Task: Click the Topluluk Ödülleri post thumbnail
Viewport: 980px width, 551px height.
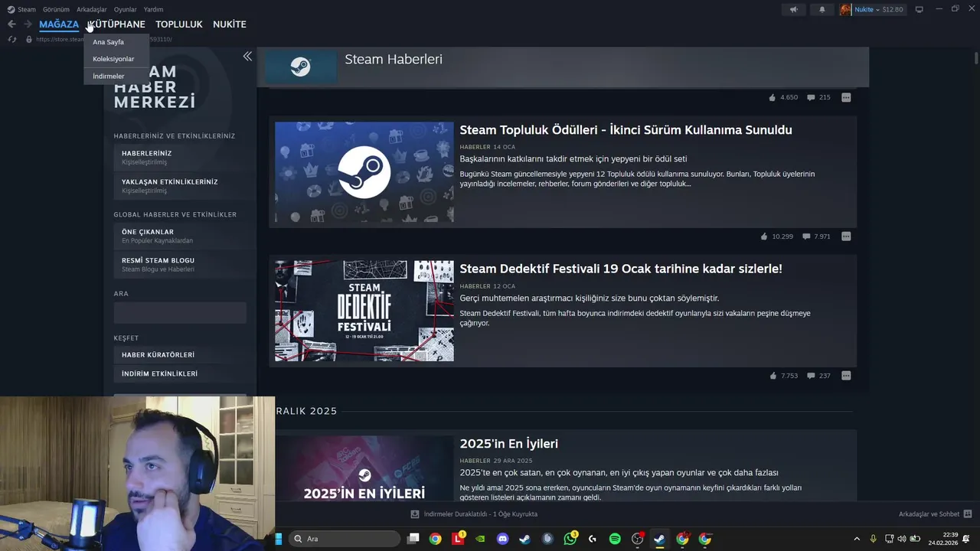Action: tap(364, 172)
